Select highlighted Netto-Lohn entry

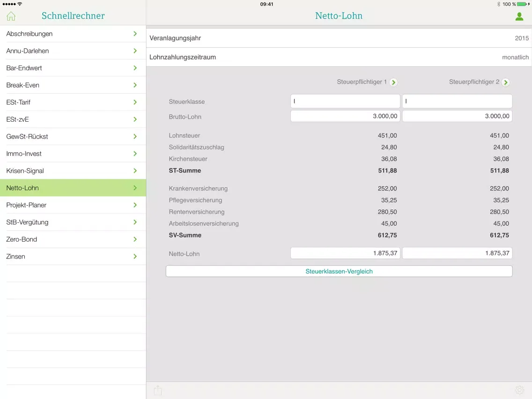pyautogui.click(x=73, y=188)
